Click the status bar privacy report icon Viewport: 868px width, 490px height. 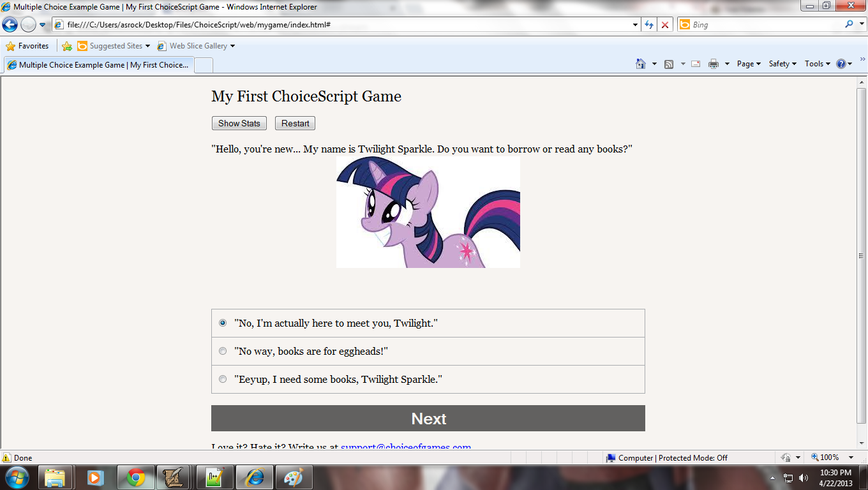click(x=786, y=457)
